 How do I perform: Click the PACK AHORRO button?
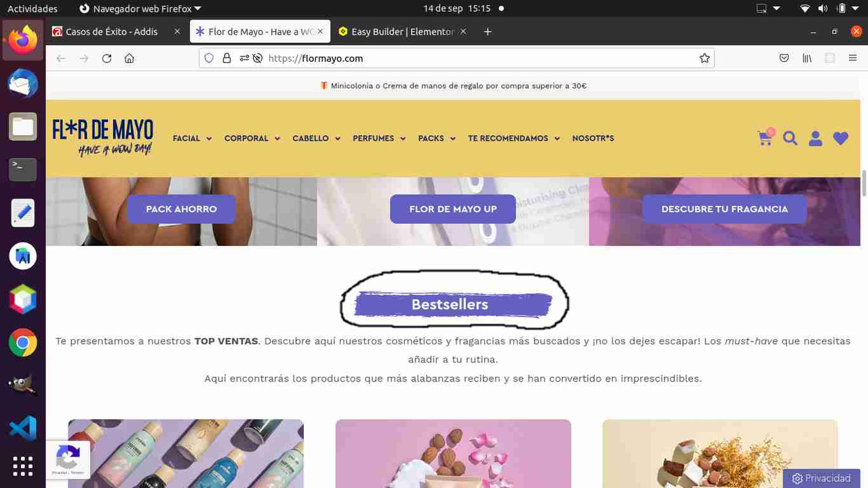pos(181,209)
